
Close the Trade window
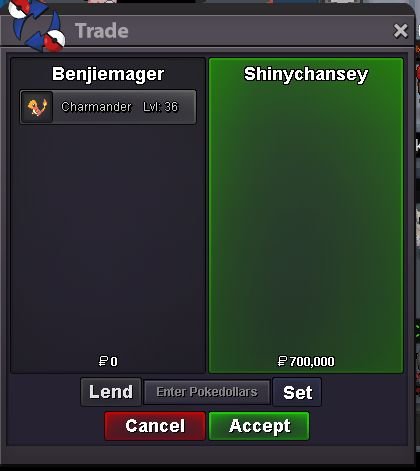pyautogui.click(x=400, y=31)
